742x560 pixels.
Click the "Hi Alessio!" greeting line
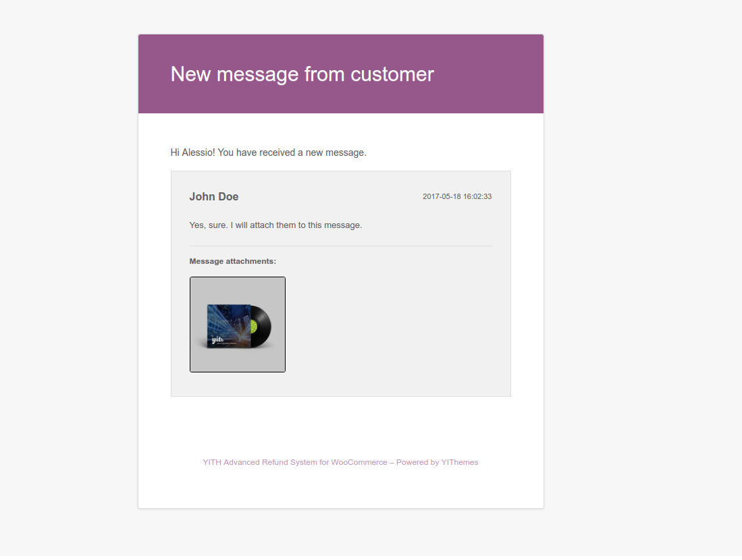point(268,152)
